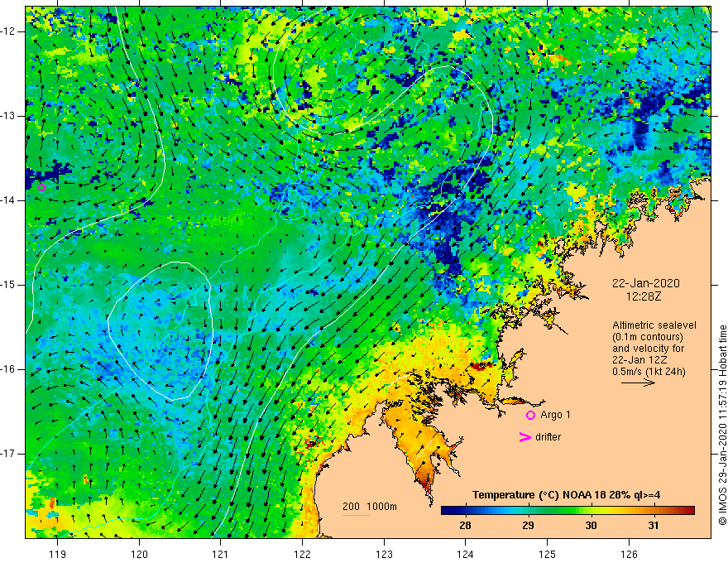The height and width of the screenshot is (563, 728).
Task: Click the '-15' latitude axis label
Action: pos(9,285)
